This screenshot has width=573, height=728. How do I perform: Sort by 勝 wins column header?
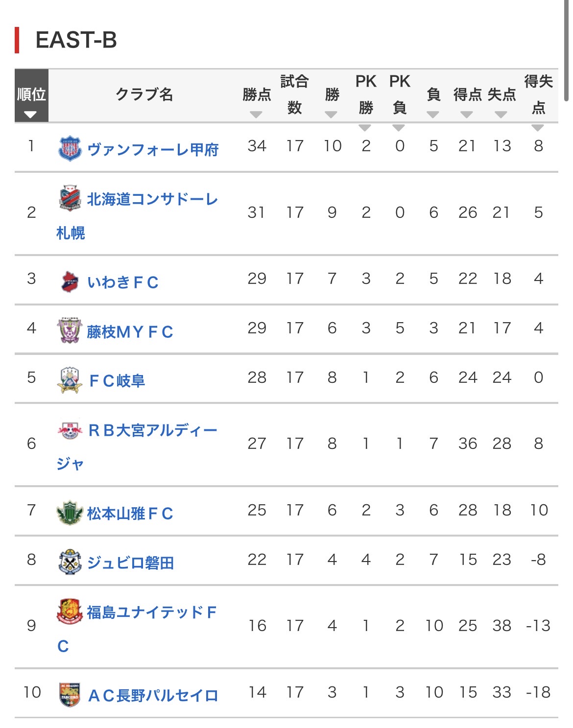pyautogui.click(x=332, y=101)
